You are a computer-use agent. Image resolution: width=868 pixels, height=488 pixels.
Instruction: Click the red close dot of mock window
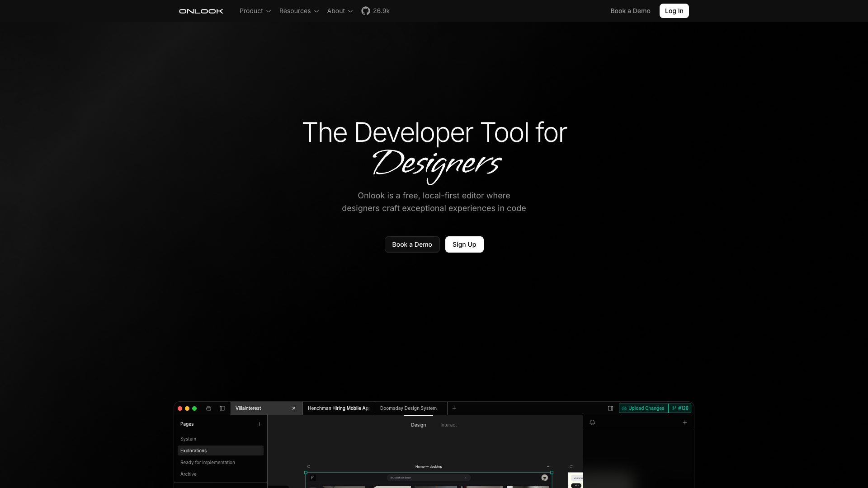click(x=180, y=408)
